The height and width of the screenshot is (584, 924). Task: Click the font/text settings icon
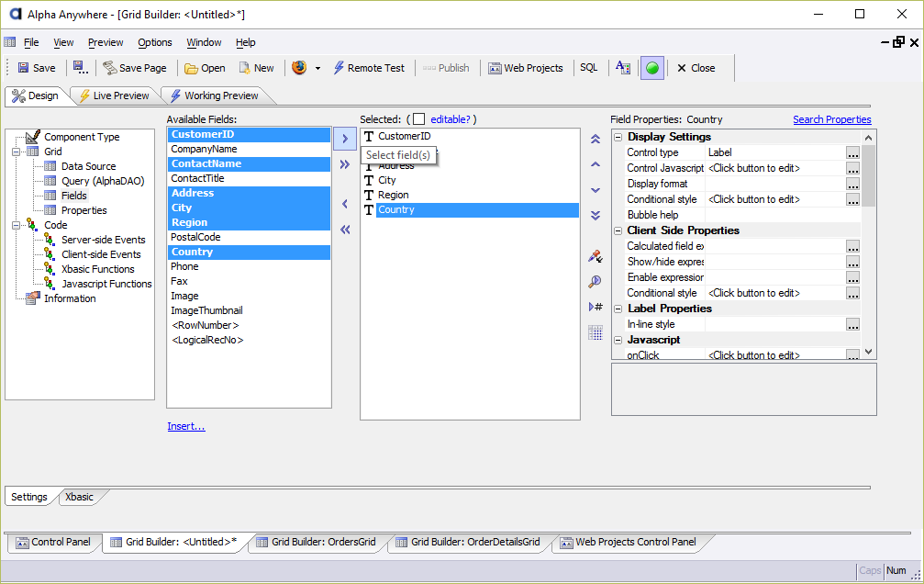pos(623,68)
